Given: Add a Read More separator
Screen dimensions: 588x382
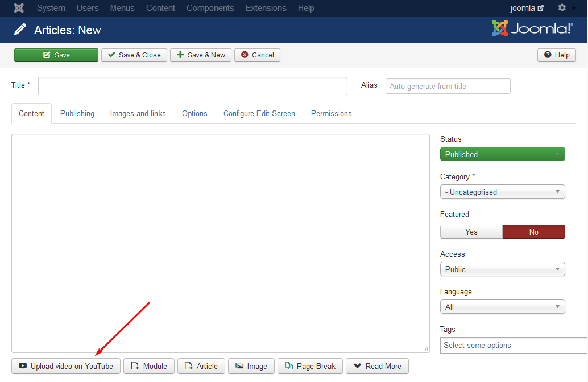Looking at the screenshot, I should click(x=377, y=366).
